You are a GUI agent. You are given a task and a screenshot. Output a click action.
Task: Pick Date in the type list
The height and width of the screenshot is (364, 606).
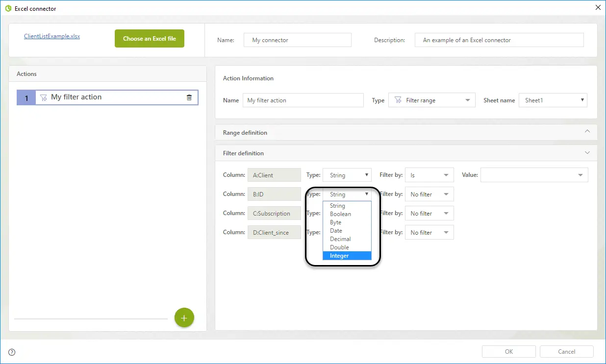pos(347,231)
